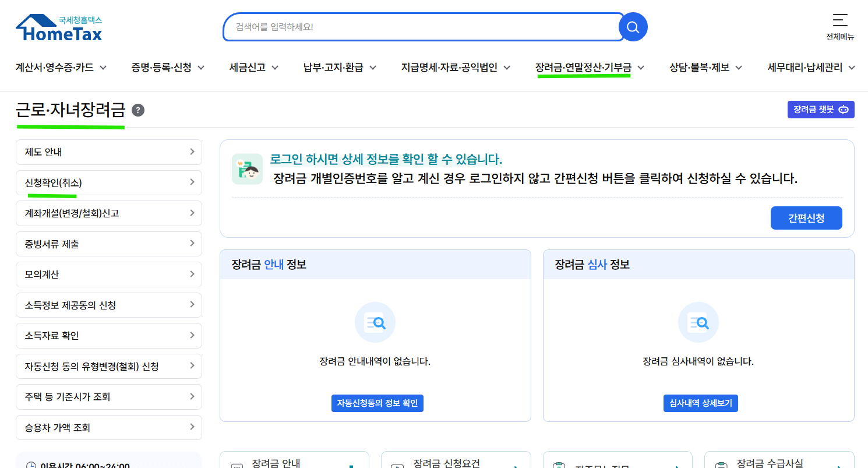Click the document-search icon in 장려금 심사 정보
Screen dimensions: 868x468
point(698,322)
